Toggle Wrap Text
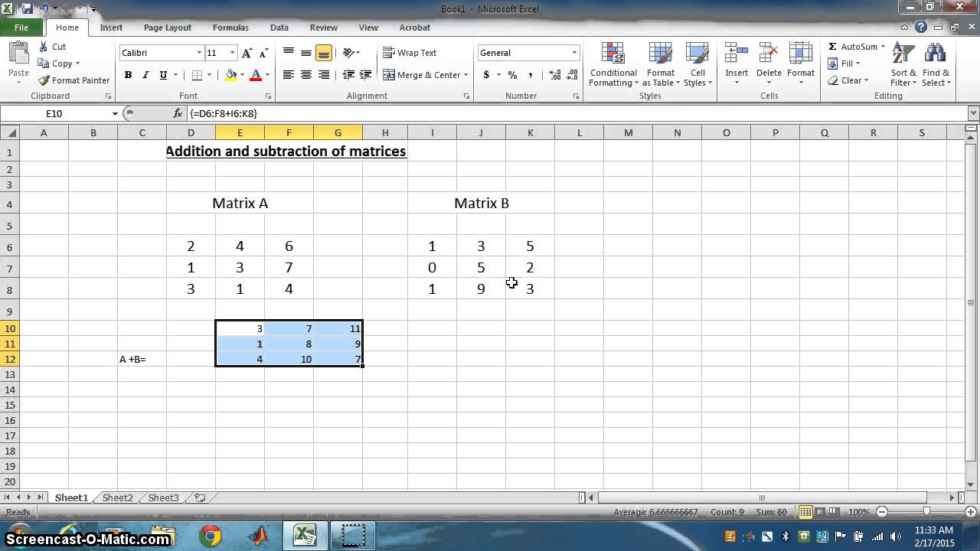 [x=410, y=53]
